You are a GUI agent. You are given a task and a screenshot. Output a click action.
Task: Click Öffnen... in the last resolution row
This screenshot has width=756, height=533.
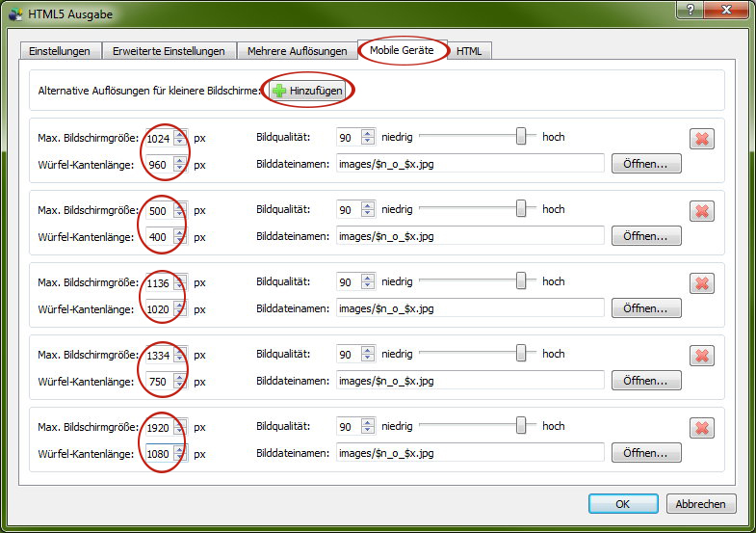click(646, 453)
